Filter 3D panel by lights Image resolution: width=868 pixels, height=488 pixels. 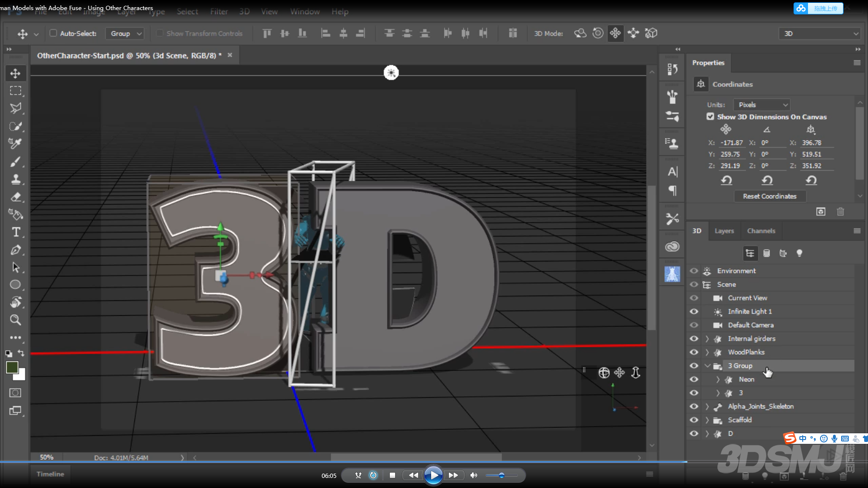point(799,253)
